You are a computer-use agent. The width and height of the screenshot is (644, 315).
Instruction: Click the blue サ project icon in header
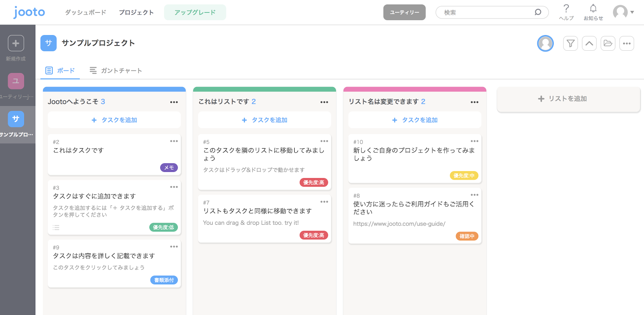point(48,43)
